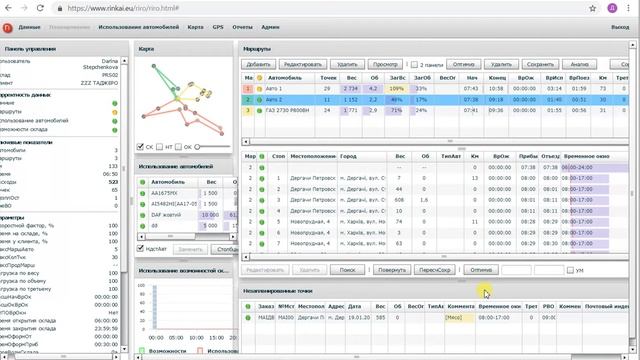Image resolution: width=640 pixels, height=360 pixels.
Task: Click the down scroll arrow of the control panel
Action: point(124,349)
